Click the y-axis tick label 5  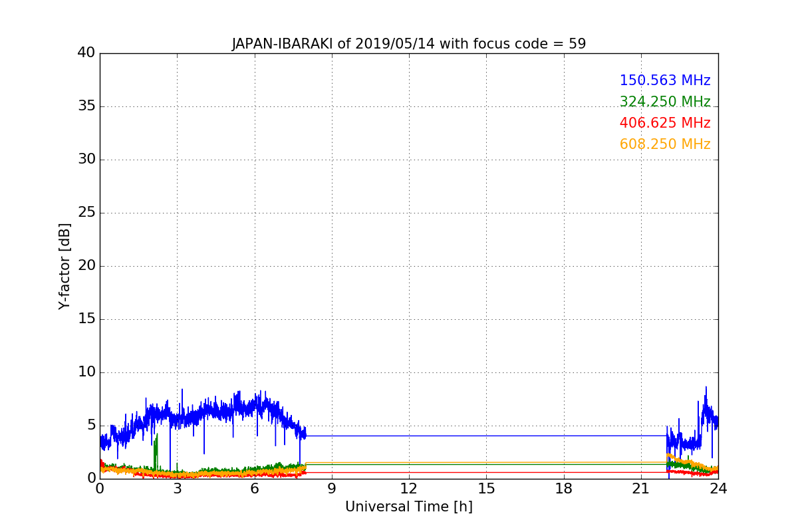tap(91, 426)
